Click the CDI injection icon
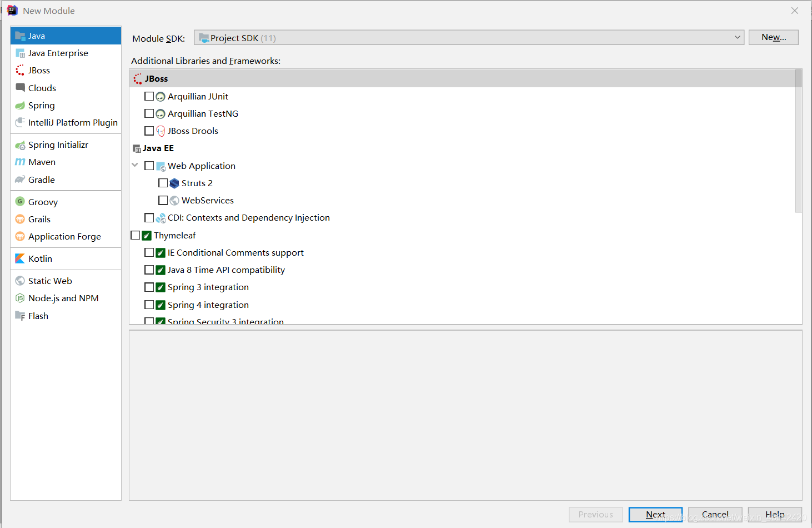This screenshot has width=812, height=528. (161, 218)
